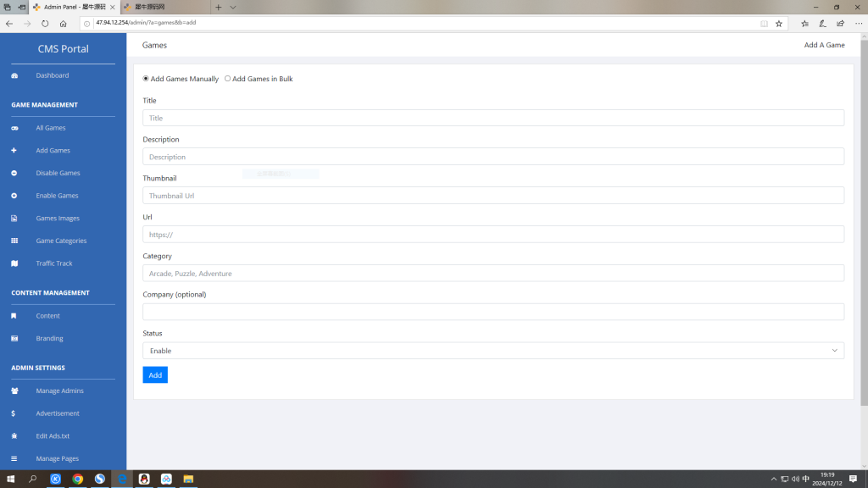
Task: Open Chrome from the taskbar
Action: (78, 479)
